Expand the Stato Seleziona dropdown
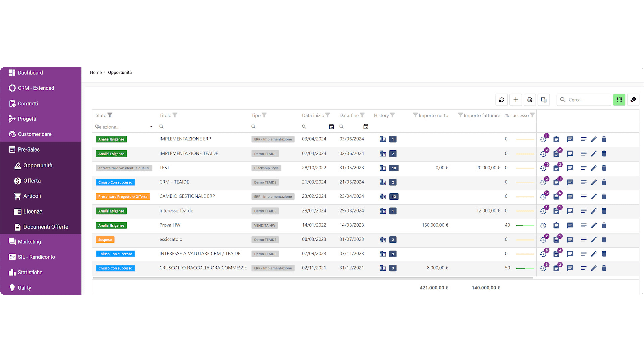Screen dimensions: 644x362 pos(151,127)
